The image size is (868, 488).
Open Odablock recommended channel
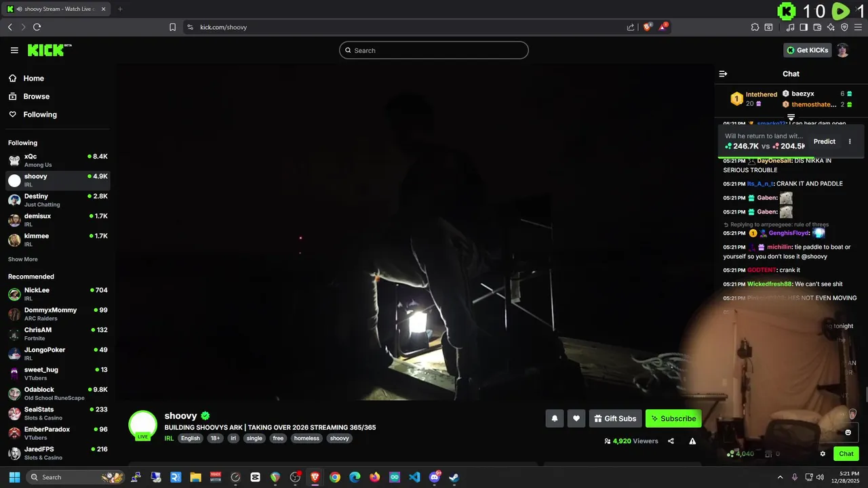(58, 393)
